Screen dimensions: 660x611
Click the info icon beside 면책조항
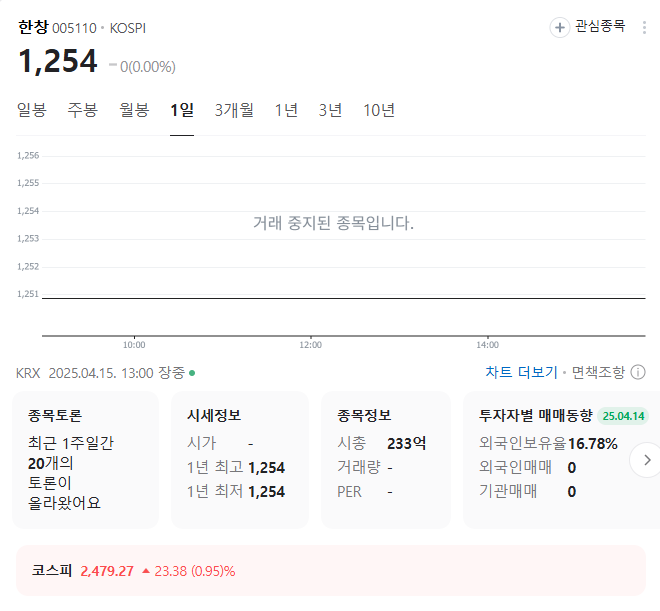point(638,372)
